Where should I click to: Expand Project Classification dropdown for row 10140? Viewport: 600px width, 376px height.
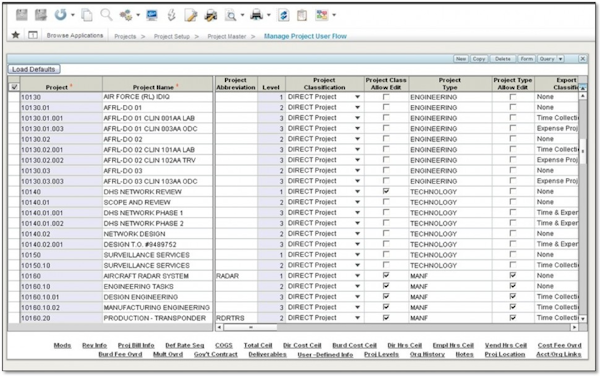tap(357, 192)
